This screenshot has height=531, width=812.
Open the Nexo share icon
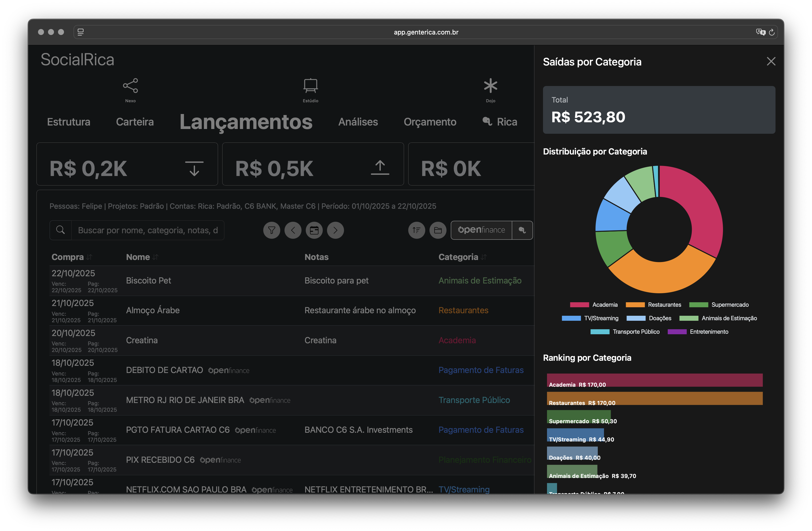pos(130,86)
